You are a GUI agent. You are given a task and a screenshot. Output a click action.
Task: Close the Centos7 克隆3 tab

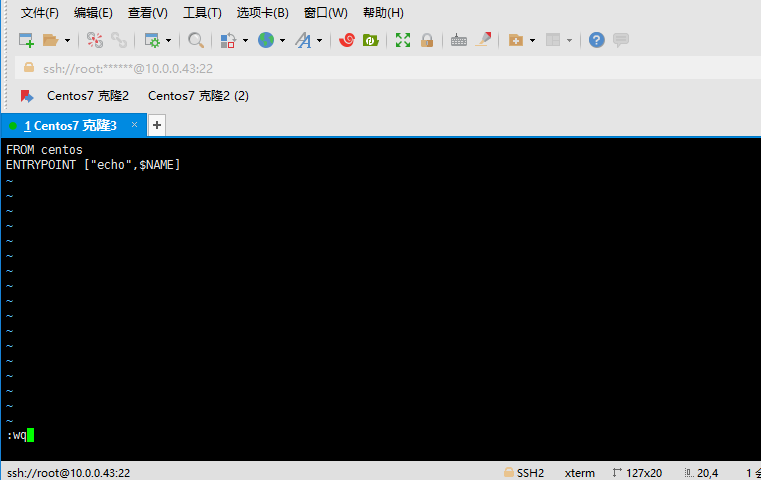tap(134, 125)
